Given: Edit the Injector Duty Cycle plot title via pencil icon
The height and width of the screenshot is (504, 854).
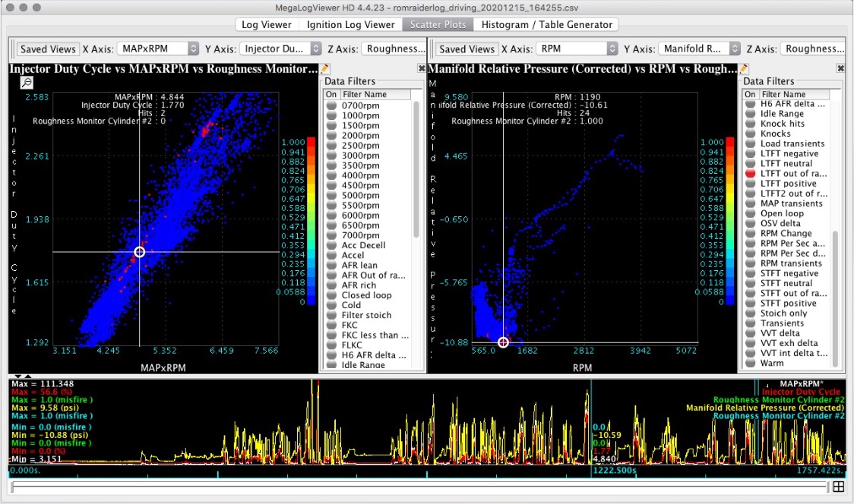Looking at the screenshot, I should pyautogui.click(x=324, y=68).
